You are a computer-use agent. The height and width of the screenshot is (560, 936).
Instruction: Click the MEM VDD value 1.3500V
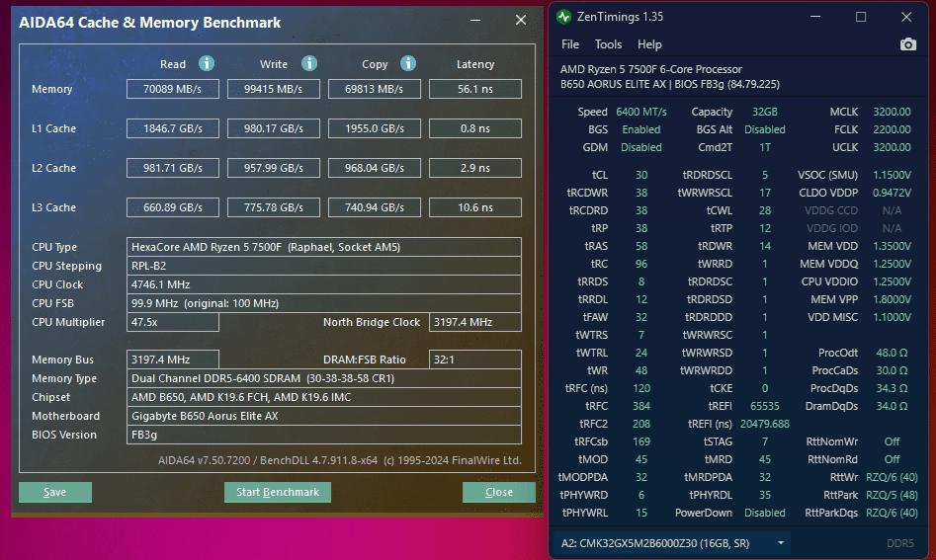click(x=892, y=246)
